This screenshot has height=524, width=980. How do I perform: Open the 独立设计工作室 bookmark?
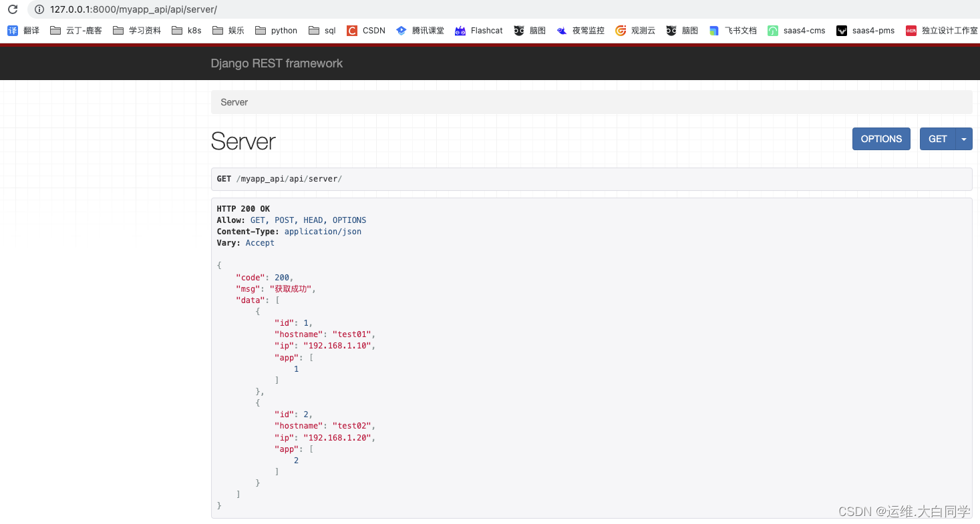(x=942, y=30)
